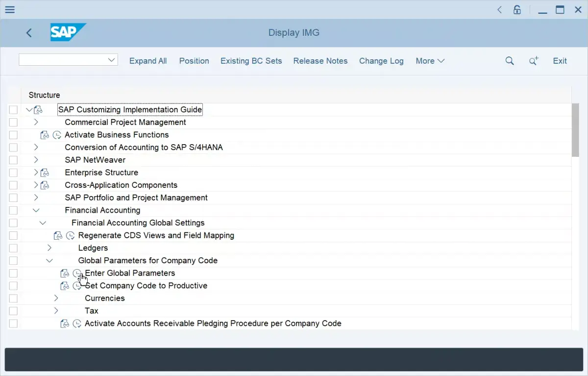This screenshot has width=588, height=376.
Task: Open the command field dropdown arrow
Action: coord(111,60)
